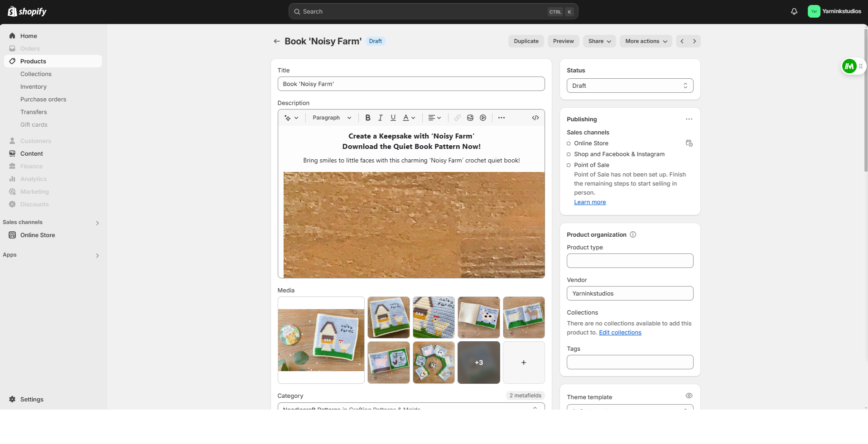Click the green extension badge icon
868x444 pixels.
(849, 66)
